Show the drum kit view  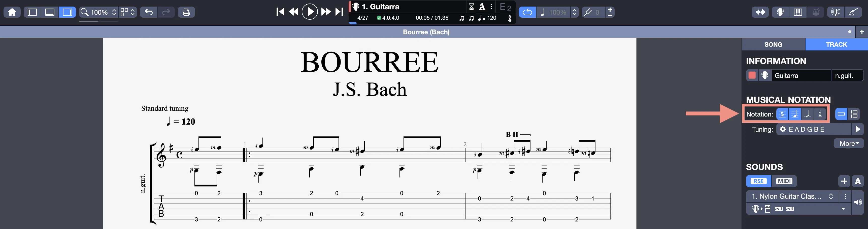click(816, 12)
